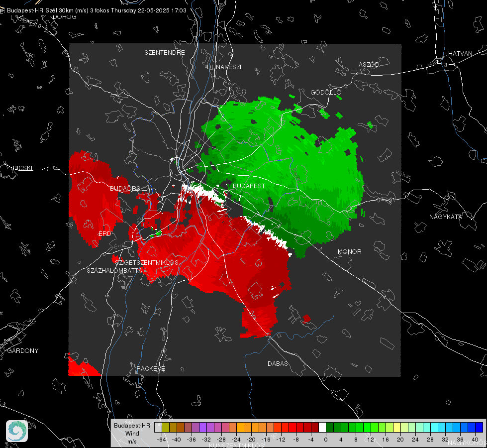Click the -64 legend scale value
The image size is (487, 448).
coord(162,440)
